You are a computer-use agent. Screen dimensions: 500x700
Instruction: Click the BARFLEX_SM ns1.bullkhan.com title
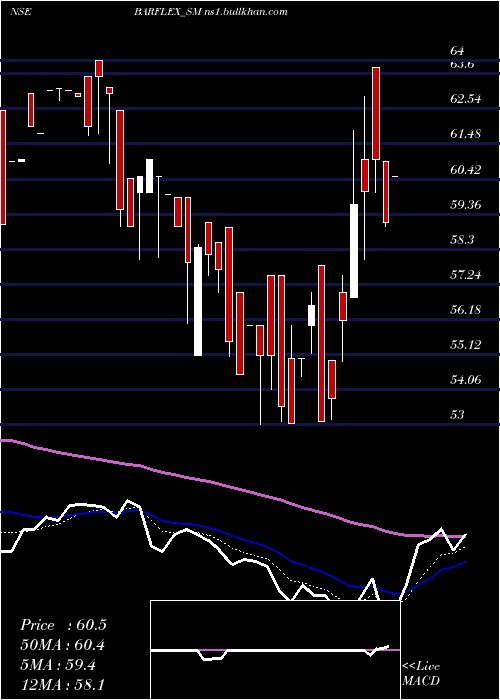pos(211,12)
